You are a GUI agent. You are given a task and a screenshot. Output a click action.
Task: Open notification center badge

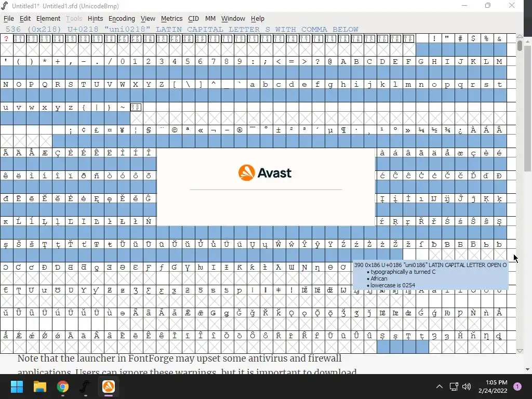[517, 387]
